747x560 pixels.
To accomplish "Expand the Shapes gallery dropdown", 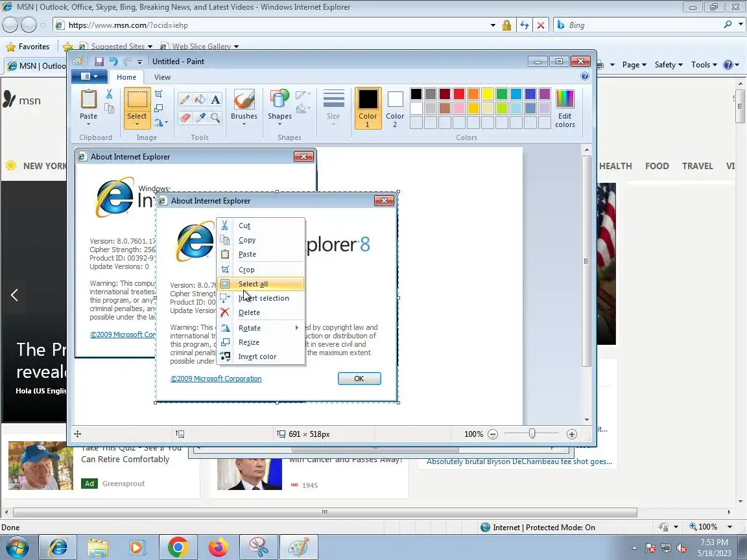I will pos(279,124).
